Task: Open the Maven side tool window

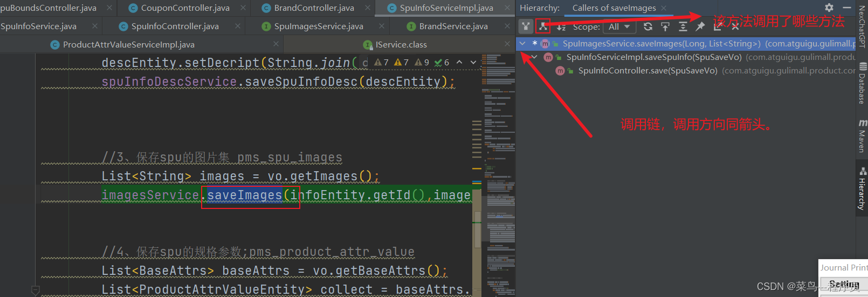Action: [x=862, y=136]
